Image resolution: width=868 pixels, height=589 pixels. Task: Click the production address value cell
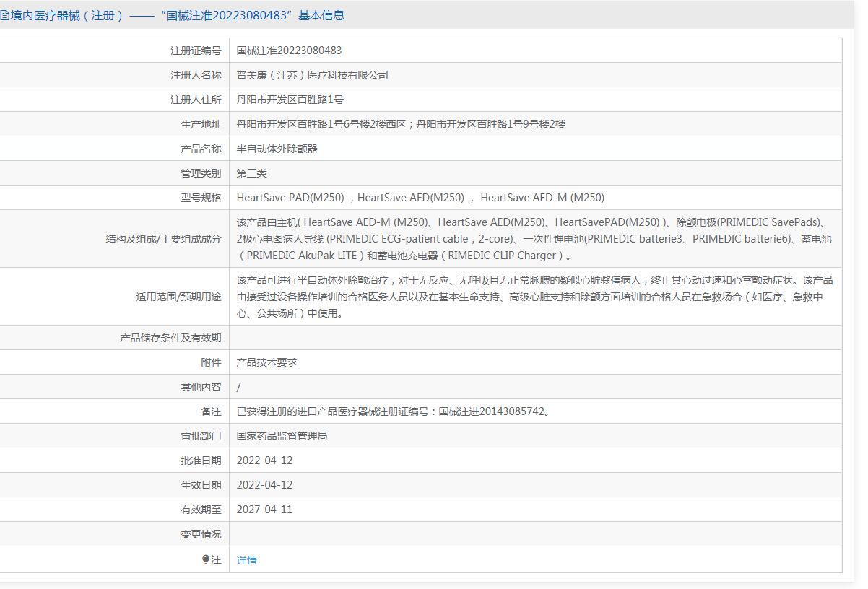coord(401,124)
